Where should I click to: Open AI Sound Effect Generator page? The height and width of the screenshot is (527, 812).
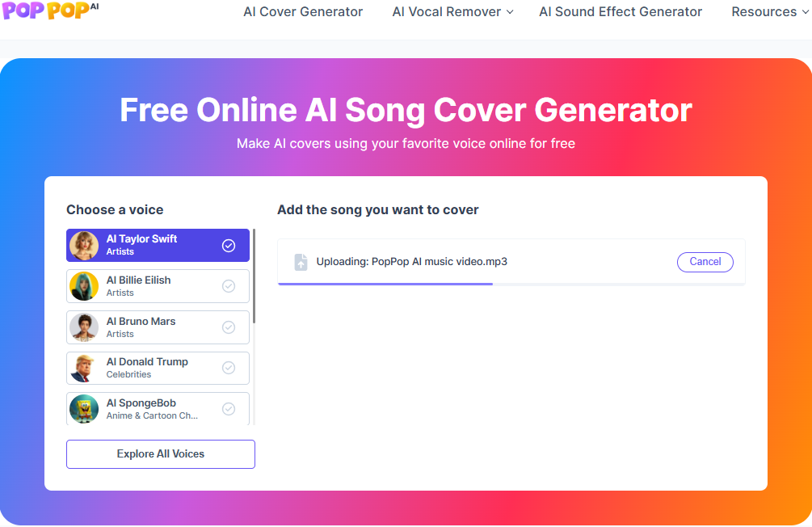coord(621,11)
